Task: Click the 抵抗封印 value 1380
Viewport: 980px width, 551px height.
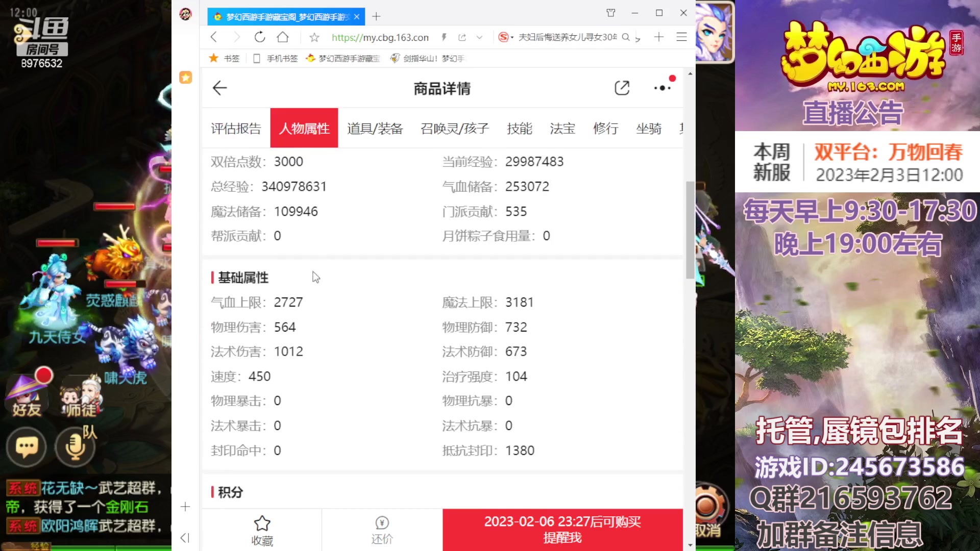Action: [520, 450]
